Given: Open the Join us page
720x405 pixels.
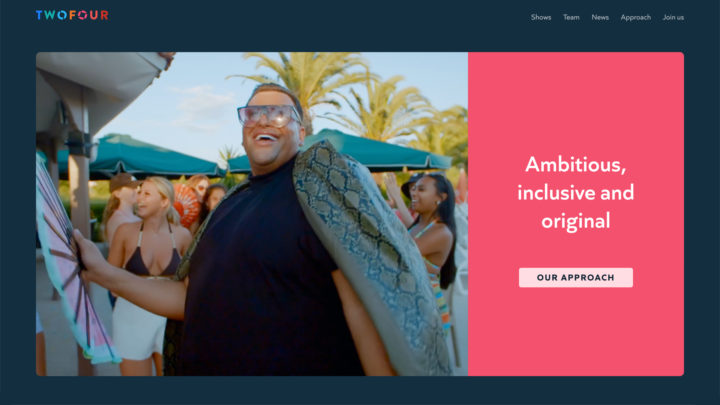Looking at the screenshot, I should [673, 17].
